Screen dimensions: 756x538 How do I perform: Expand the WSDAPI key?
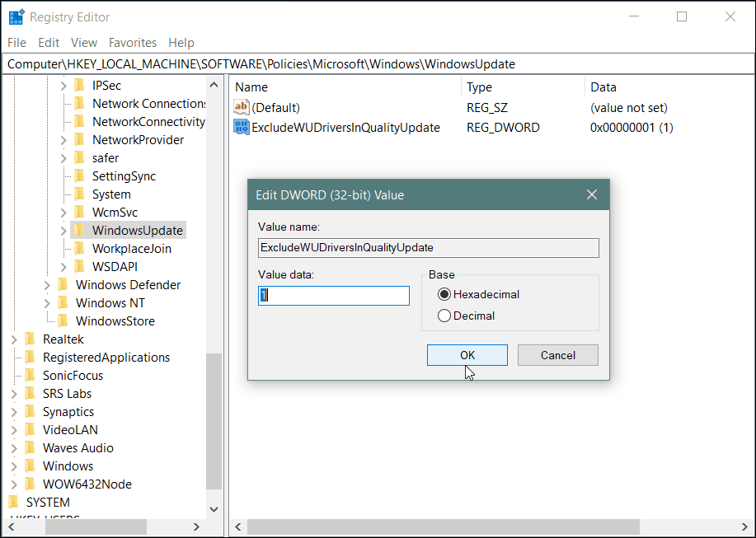[63, 267]
